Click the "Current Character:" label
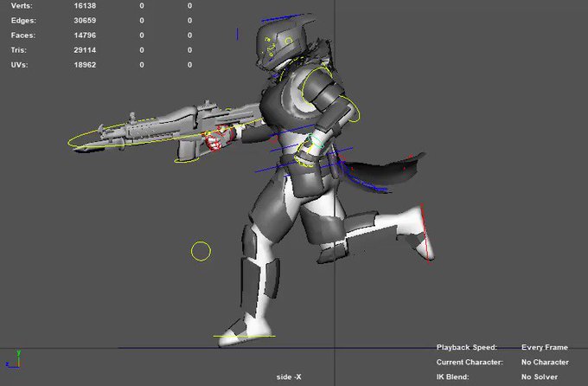The width and height of the screenshot is (588, 386). click(470, 363)
